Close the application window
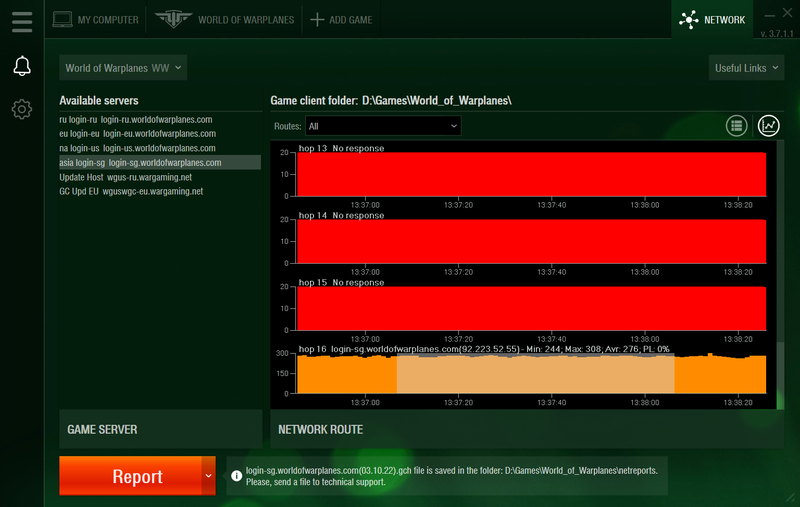Screen dimensions: 800x507 (788, 13)
